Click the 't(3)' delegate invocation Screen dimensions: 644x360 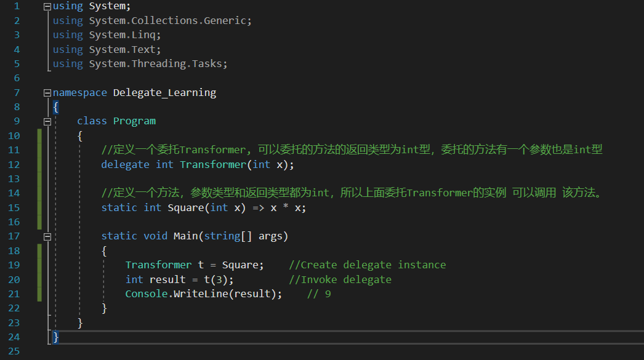[x=216, y=279]
